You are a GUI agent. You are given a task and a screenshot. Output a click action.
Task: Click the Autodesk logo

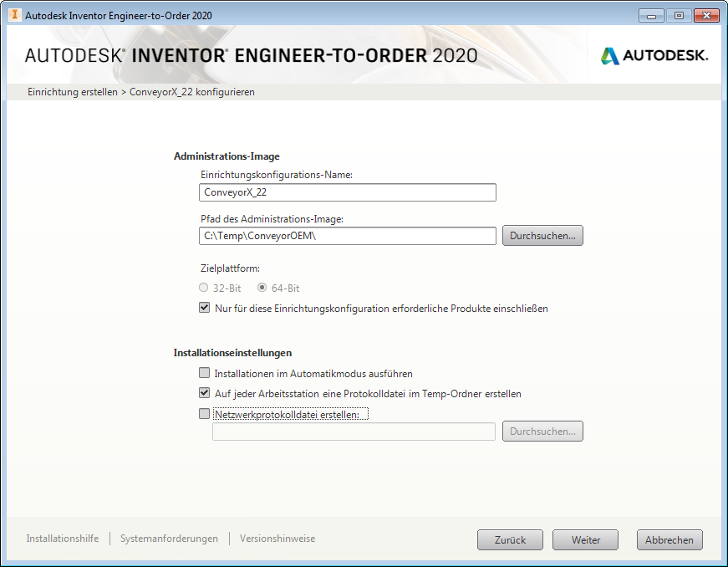pyautogui.click(x=654, y=55)
